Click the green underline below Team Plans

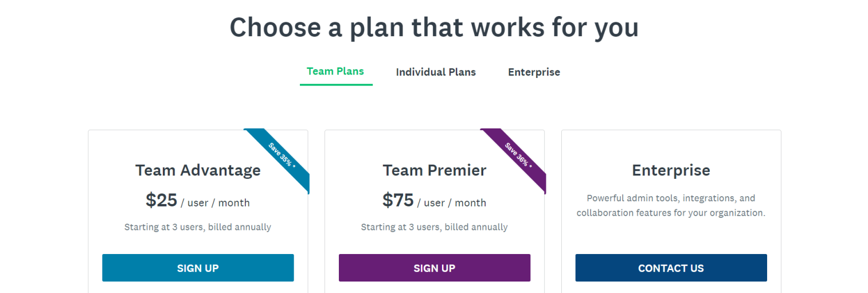pos(336,85)
